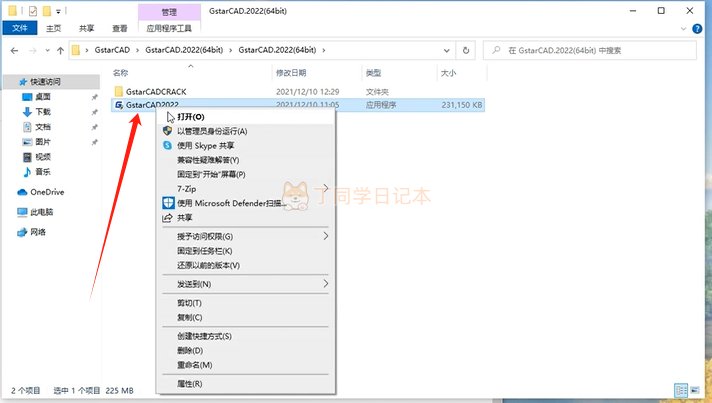The image size is (712, 403).
Task: Scan with Microsoft Defender
Action: tap(231, 203)
